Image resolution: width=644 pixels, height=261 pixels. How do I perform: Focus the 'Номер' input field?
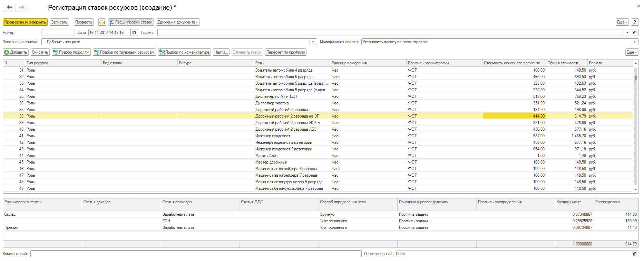pos(58,32)
